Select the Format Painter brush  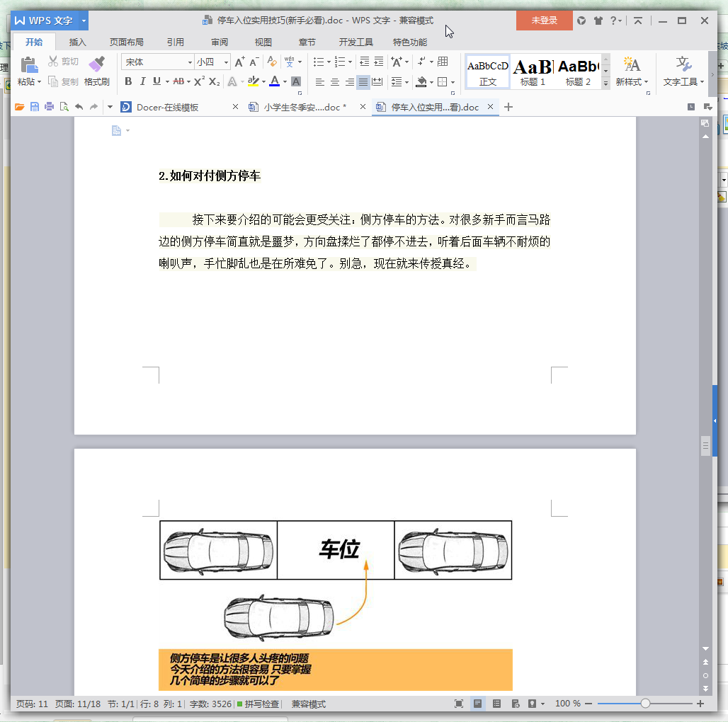(x=97, y=64)
